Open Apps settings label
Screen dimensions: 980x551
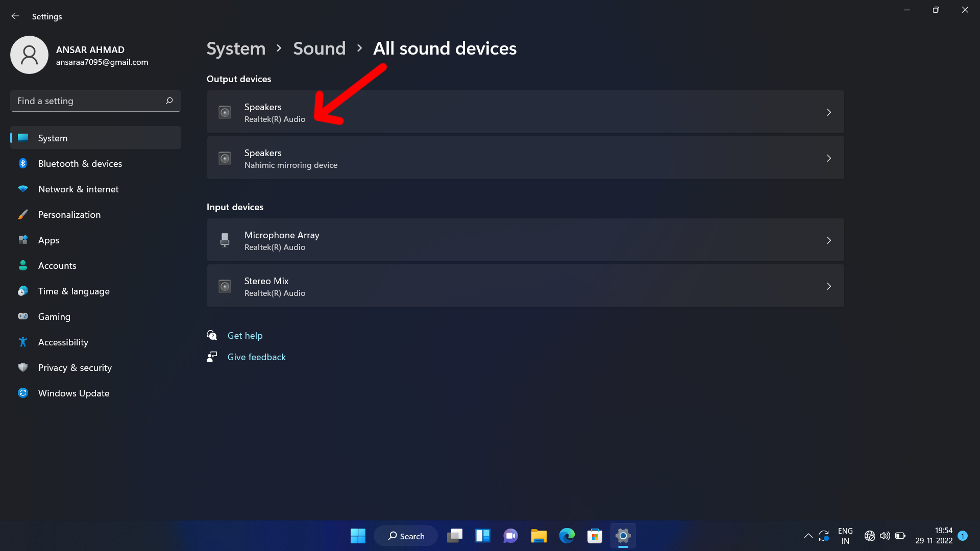(x=48, y=240)
